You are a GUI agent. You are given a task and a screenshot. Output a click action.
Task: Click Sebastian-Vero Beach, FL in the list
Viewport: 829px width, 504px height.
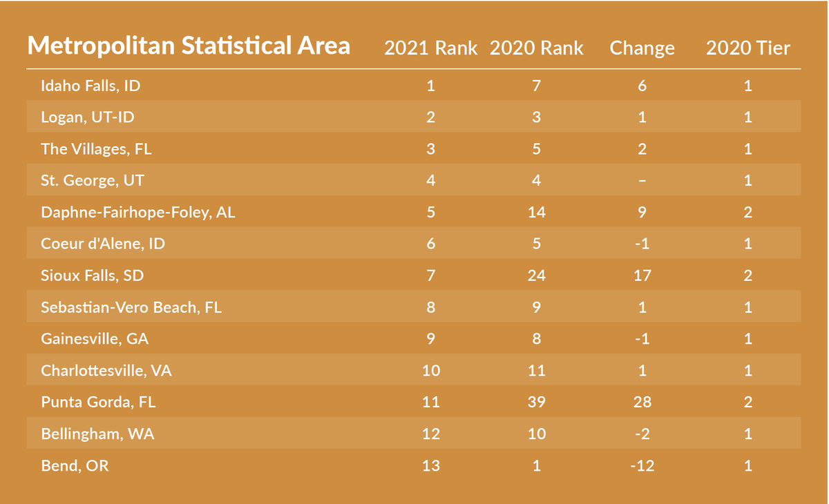click(131, 307)
